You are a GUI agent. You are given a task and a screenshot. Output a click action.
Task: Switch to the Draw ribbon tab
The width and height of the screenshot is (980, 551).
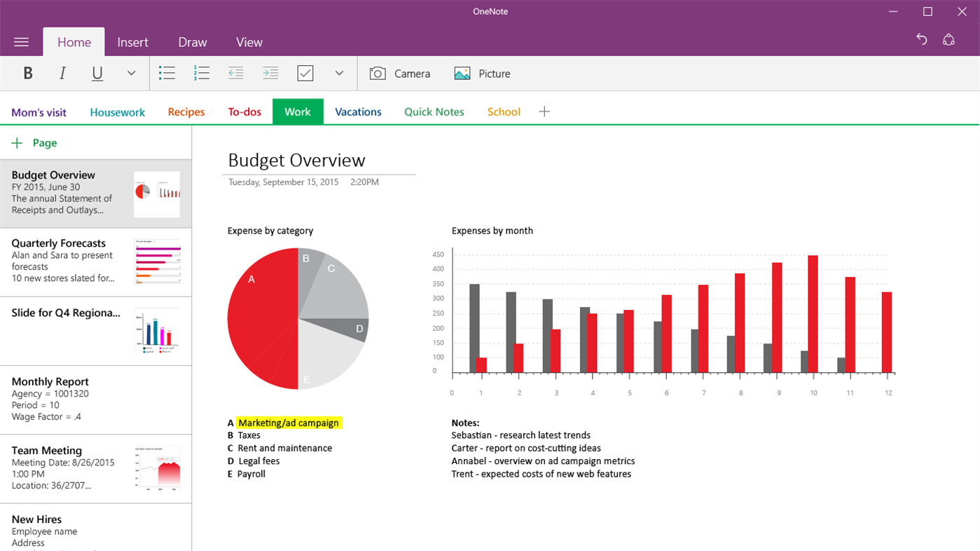(x=193, y=42)
